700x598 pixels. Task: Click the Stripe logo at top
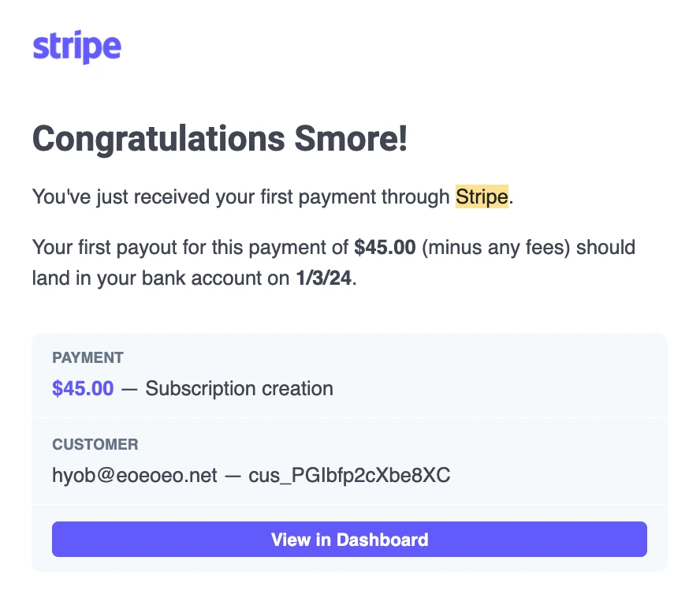pyautogui.click(x=76, y=47)
